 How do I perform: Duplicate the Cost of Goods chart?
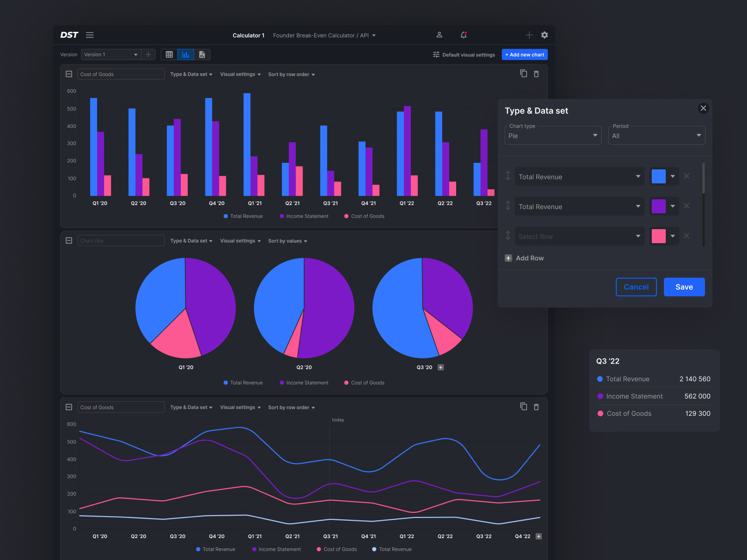(x=523, y=73)
